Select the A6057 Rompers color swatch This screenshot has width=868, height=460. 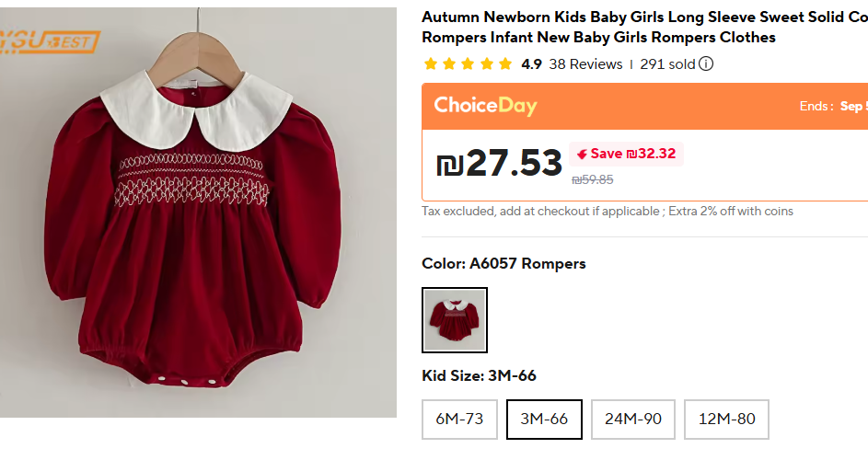point(455,320)
